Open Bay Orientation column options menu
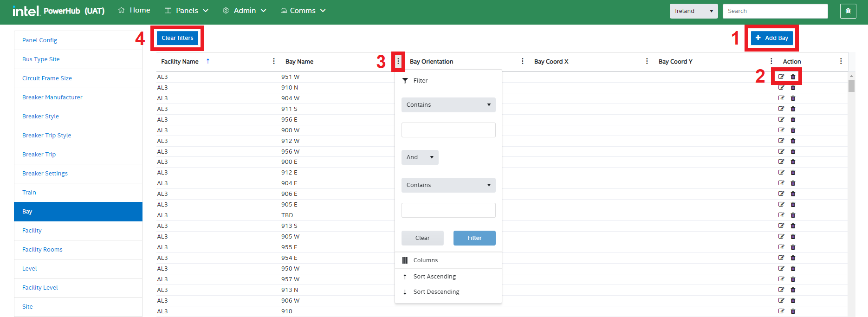This screenshot has height=317, width=868. coord(522,61)
